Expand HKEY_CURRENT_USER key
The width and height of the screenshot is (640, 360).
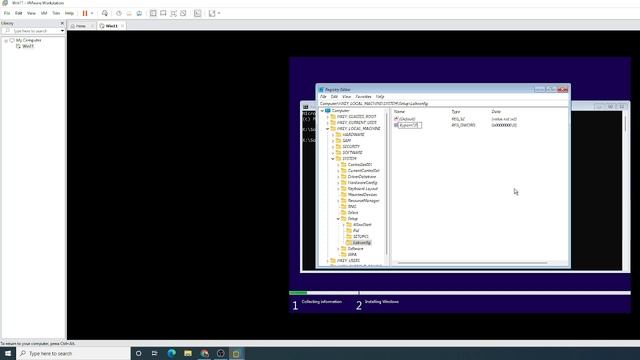[x=328, y=122]
